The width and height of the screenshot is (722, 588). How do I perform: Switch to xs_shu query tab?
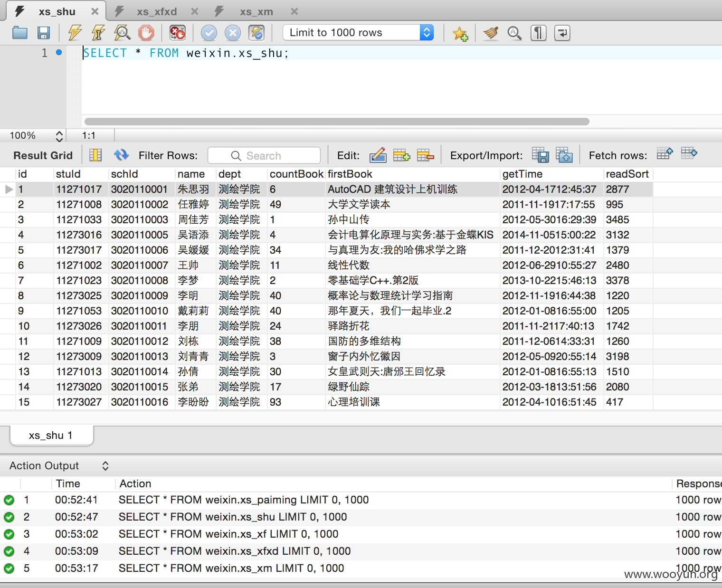pyautogui.click(x=57, y=11)
